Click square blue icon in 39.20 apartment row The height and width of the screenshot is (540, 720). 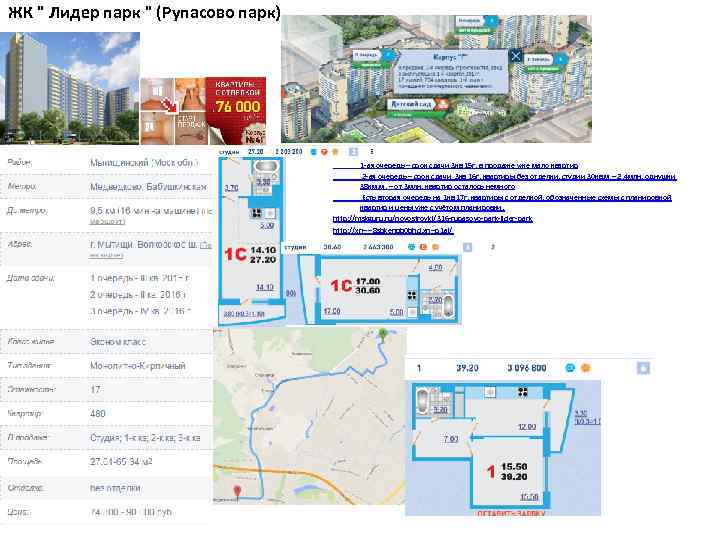[x=643, y=368]
